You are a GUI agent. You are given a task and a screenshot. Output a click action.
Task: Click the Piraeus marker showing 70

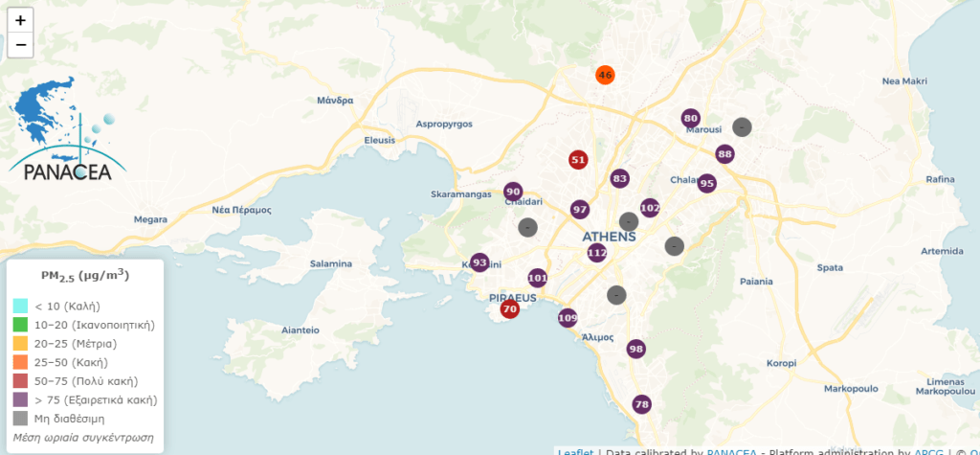(510, 309)
